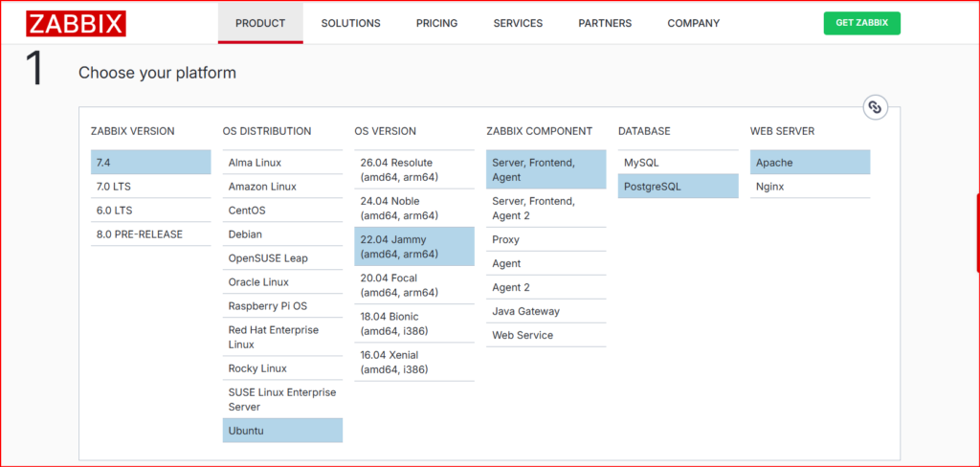Choose Debian distribution
Viewport: 980px width, 467px height.
click(282, 234)
